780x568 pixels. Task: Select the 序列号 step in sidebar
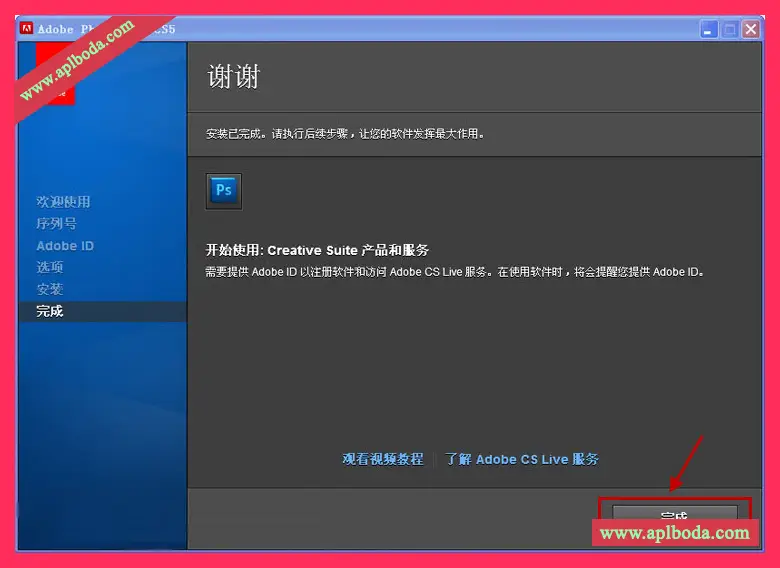coord(56,224)
